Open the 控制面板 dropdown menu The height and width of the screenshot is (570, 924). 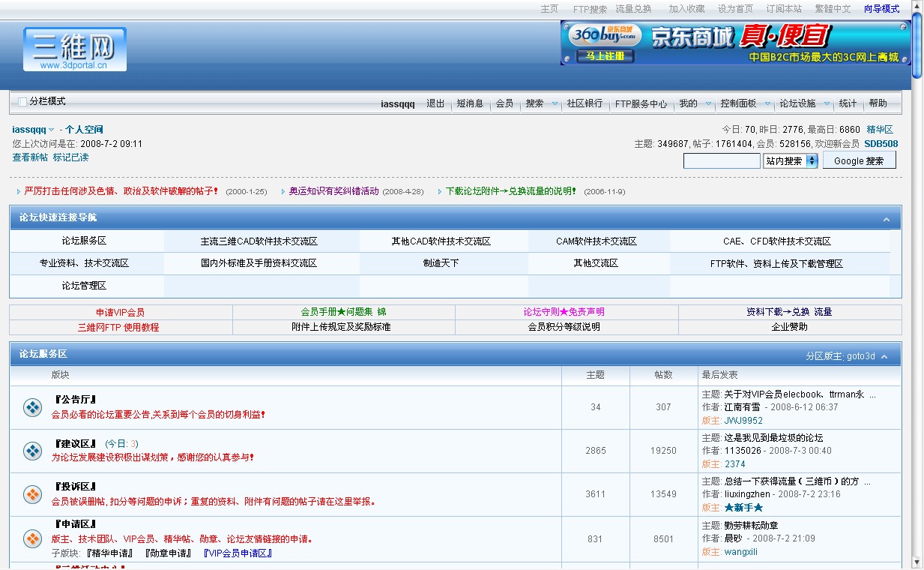(768, 103)
